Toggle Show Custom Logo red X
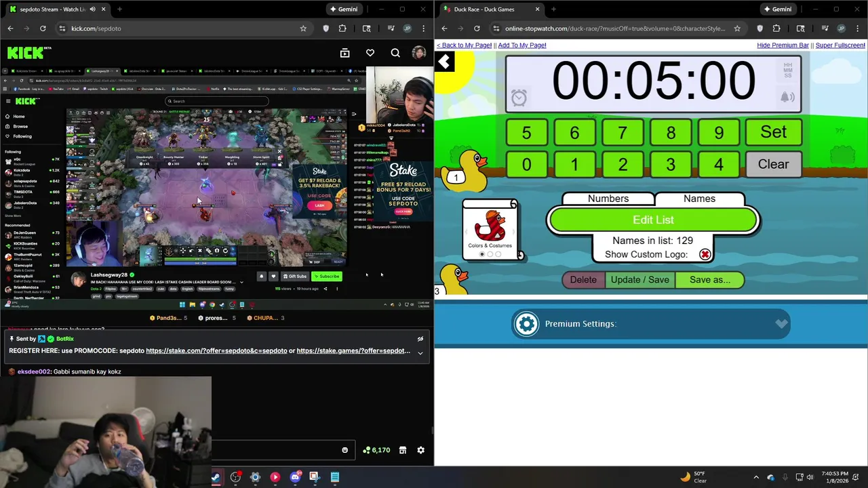868x488 pixels. point(705,255)
